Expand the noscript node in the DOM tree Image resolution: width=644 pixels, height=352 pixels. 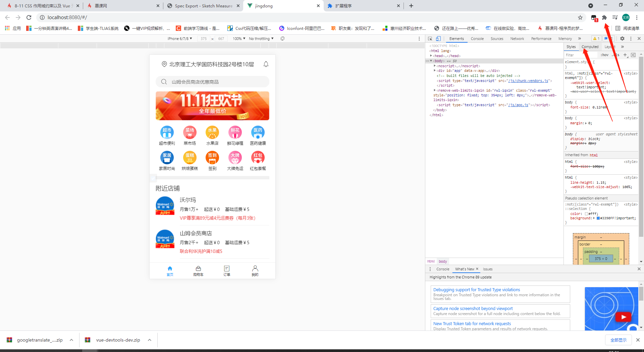(435, 66)
